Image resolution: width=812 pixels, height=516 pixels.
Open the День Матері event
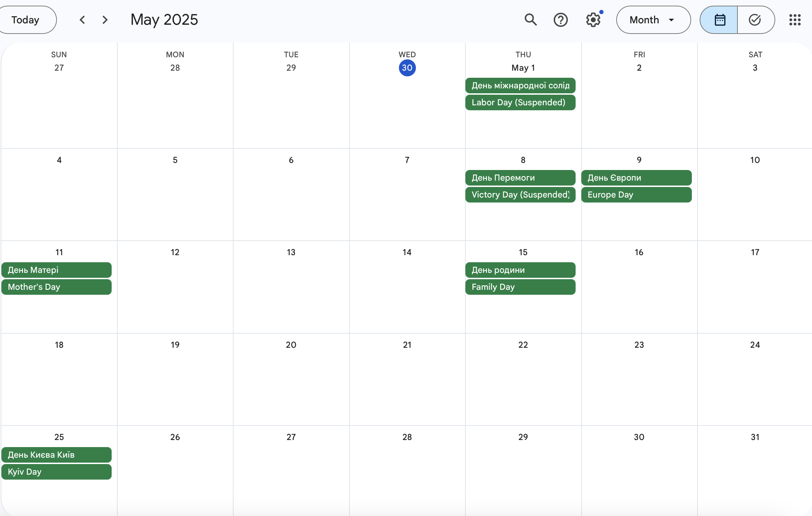point(57,270)
